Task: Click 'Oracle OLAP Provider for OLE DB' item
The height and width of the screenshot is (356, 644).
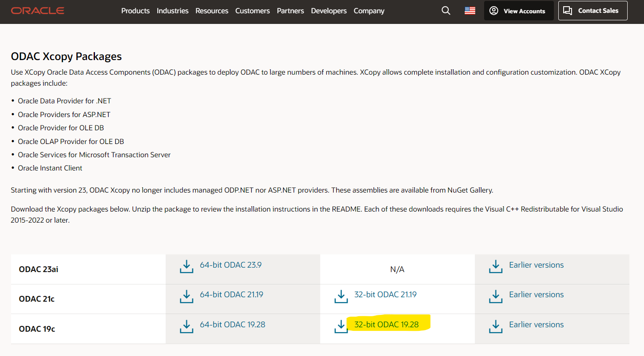Action: coord(71,141)
